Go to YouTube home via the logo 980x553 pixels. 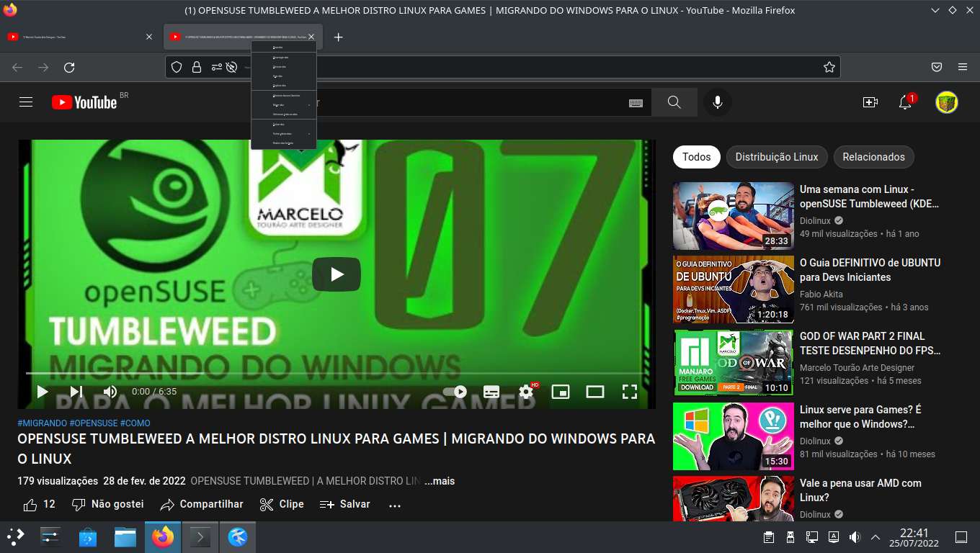coord(84,102)
